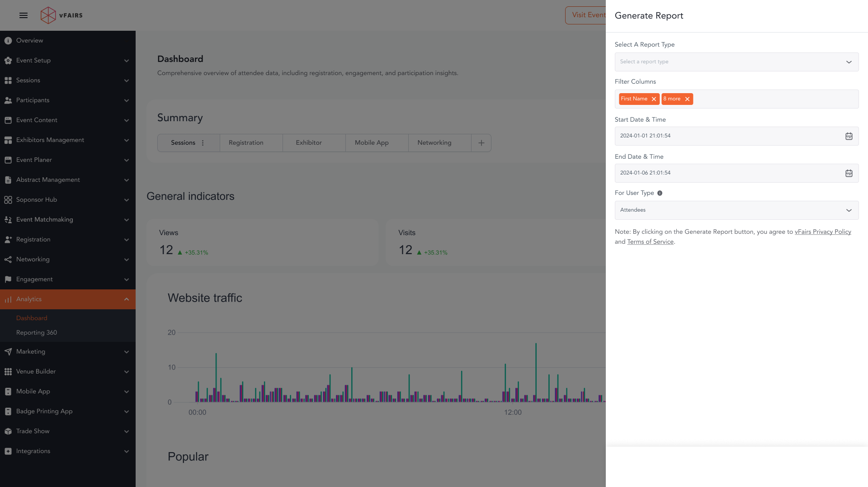Open the vFairs Privacy Policy link
The image size is (868, 487).
point(822,232)
